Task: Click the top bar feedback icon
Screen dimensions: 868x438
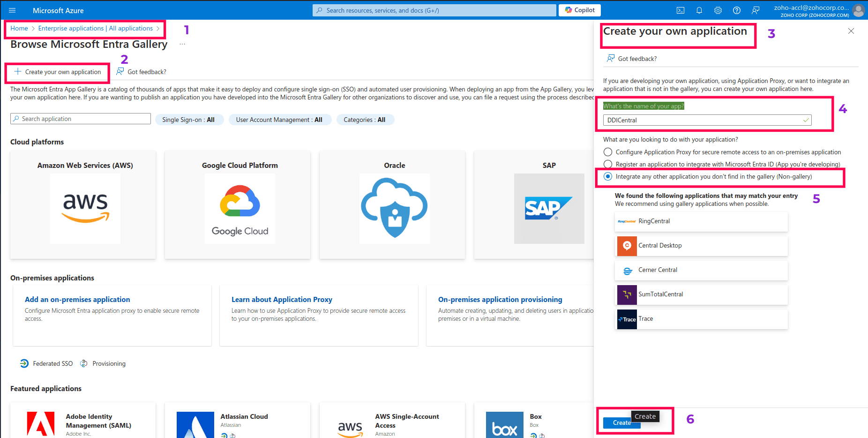Action: (x=756, y=10)
